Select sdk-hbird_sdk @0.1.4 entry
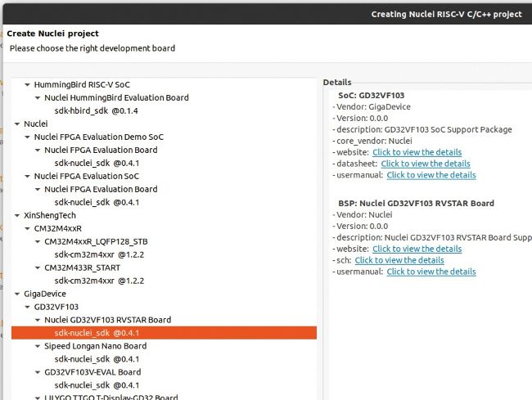The height and width of the screenshot is (400, 532). tap(96, 110)
